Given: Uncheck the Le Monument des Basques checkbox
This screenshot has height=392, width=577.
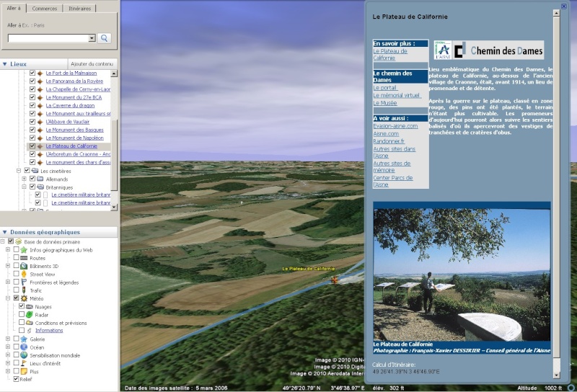Looking at the screenshot, I should click(x=32, y=130).
